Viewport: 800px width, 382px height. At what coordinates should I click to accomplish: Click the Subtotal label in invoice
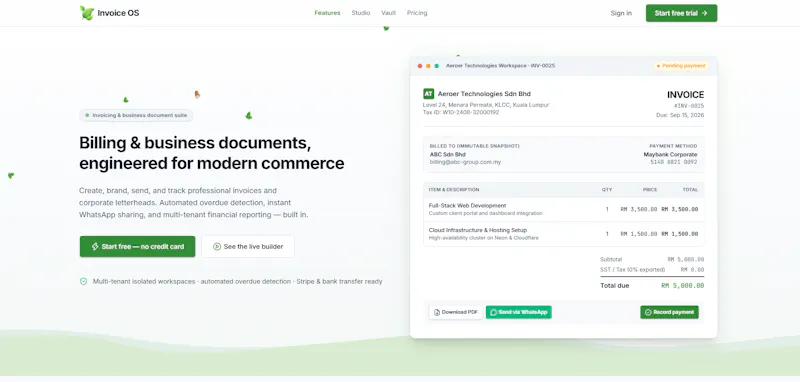coord(611,260)
